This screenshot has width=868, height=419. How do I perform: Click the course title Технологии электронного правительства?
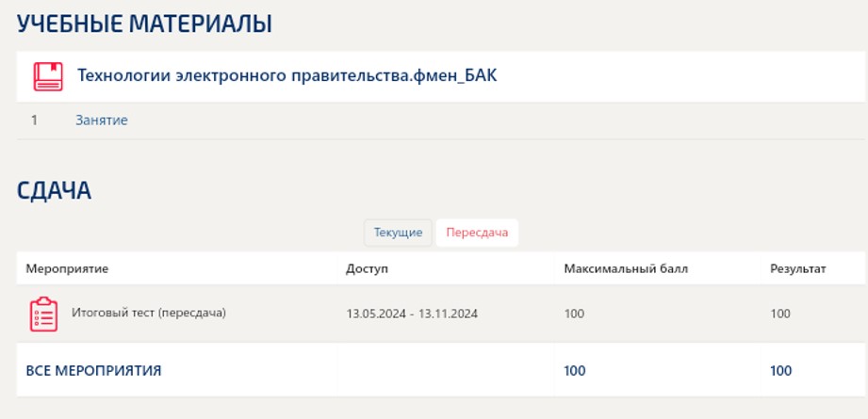287,75
